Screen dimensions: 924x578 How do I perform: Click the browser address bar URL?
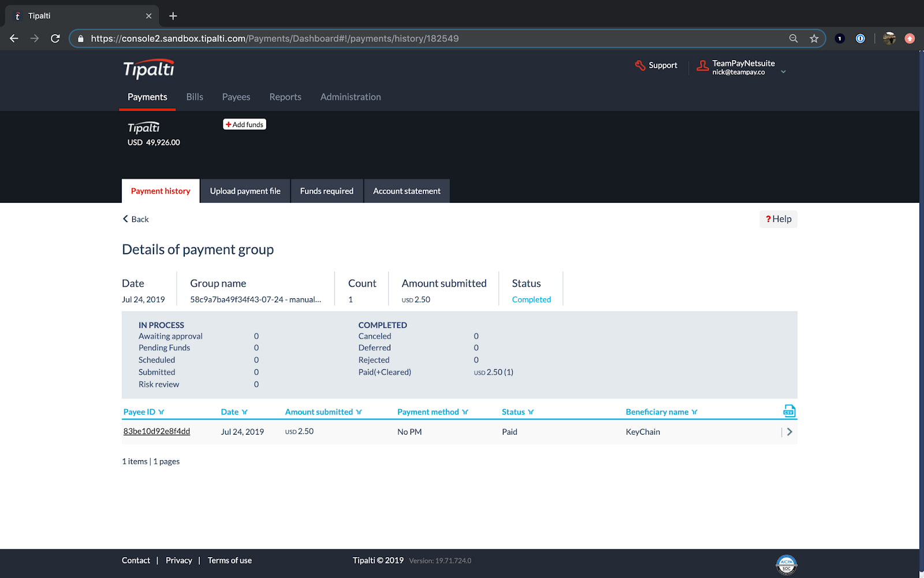pyautogui.click(x=275, y=39)
